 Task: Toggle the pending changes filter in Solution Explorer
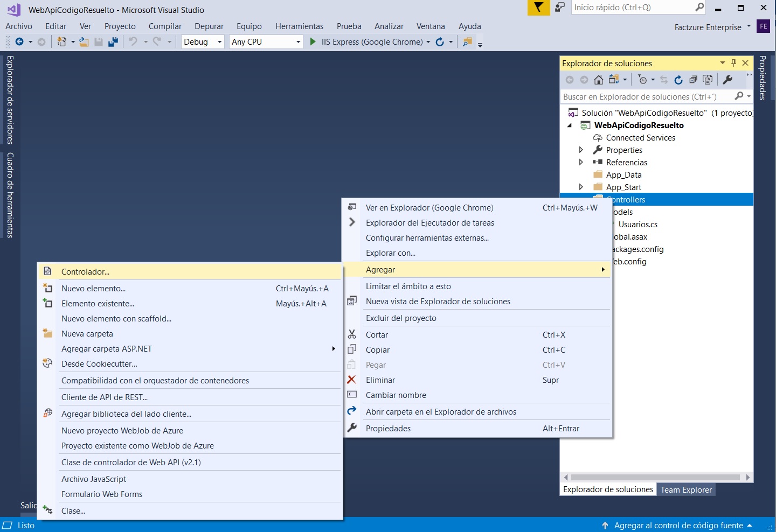point(644,79)
